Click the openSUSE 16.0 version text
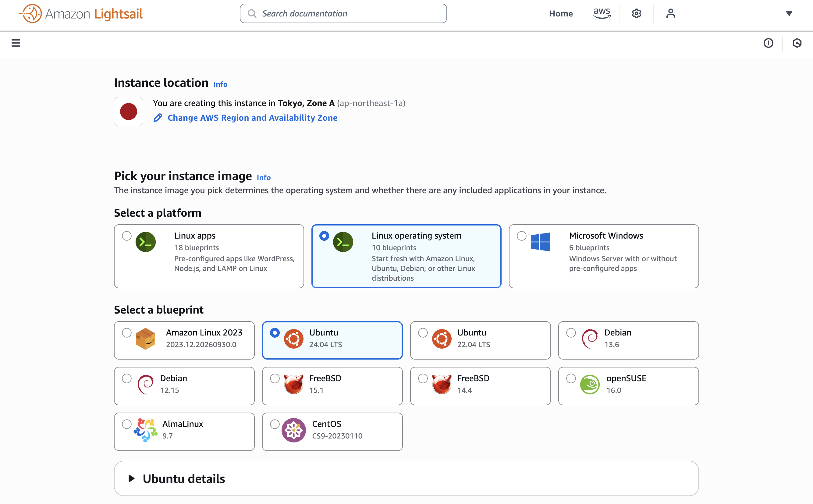This screenshot has height=504, width=813. point(614,390)
